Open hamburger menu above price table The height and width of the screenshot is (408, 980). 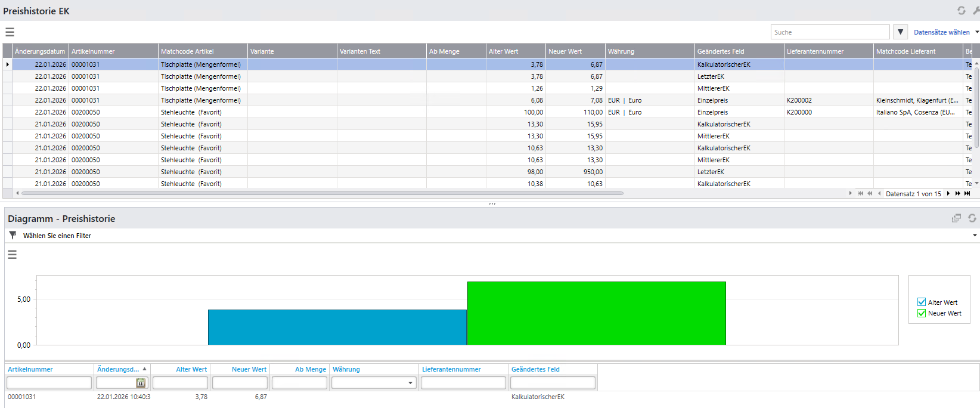pos(10,32)
